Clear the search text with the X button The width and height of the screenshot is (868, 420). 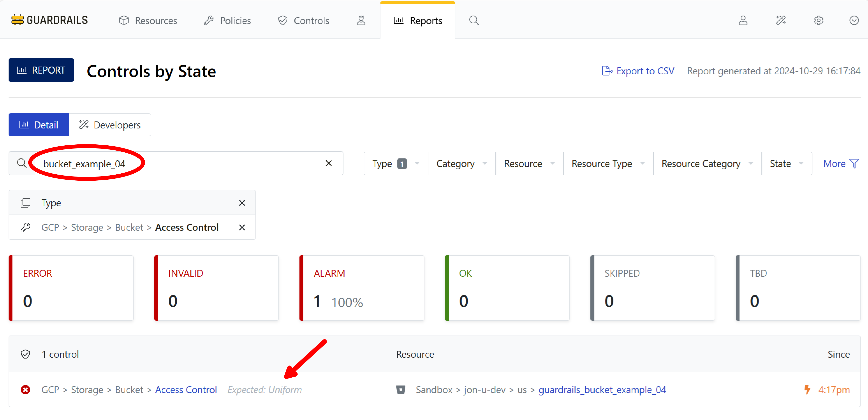click(x=328, y=163)
